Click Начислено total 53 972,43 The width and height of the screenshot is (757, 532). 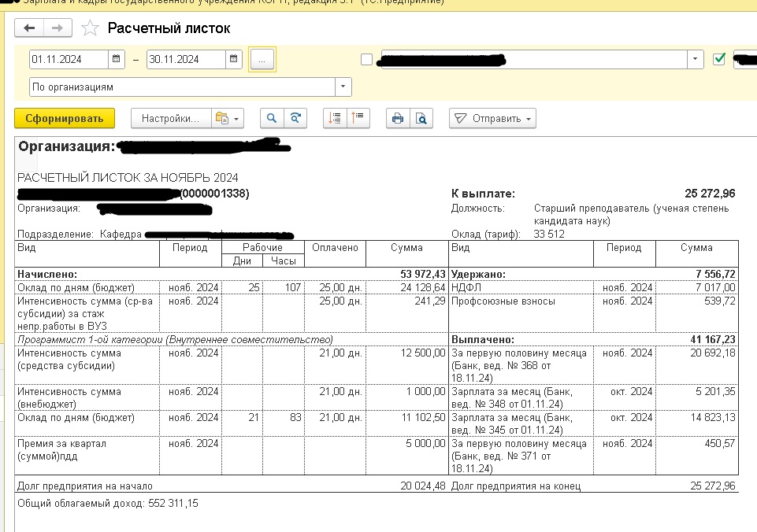coord(422,274)
